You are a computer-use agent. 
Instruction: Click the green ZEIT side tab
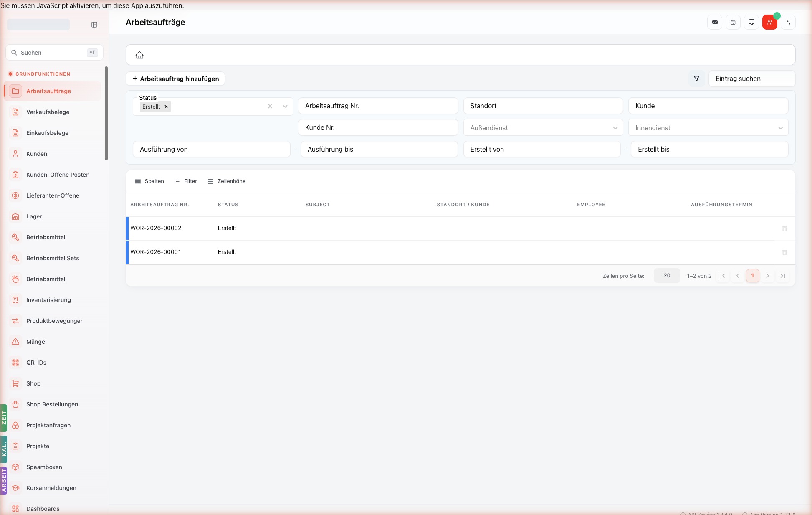[4, 418]
